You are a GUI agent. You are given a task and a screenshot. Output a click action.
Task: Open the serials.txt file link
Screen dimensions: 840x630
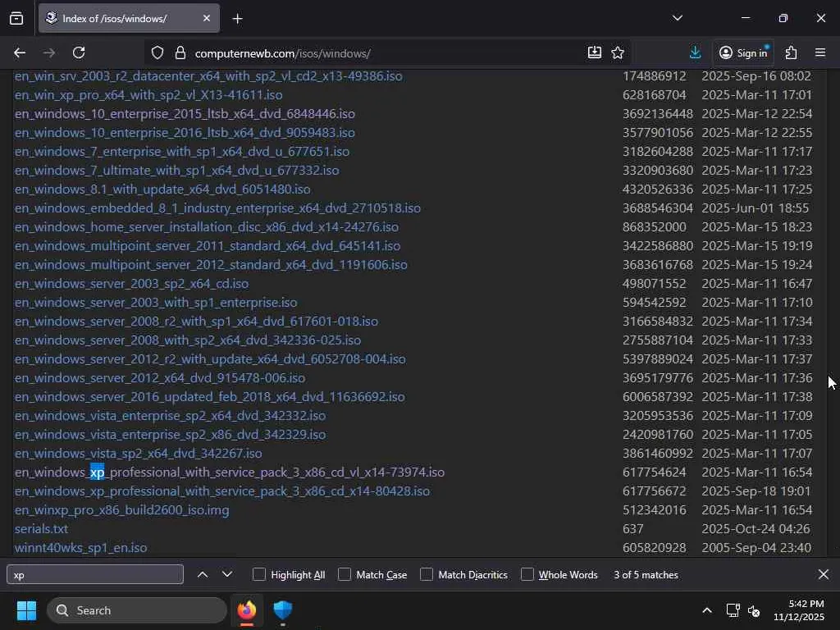(41, 529)
